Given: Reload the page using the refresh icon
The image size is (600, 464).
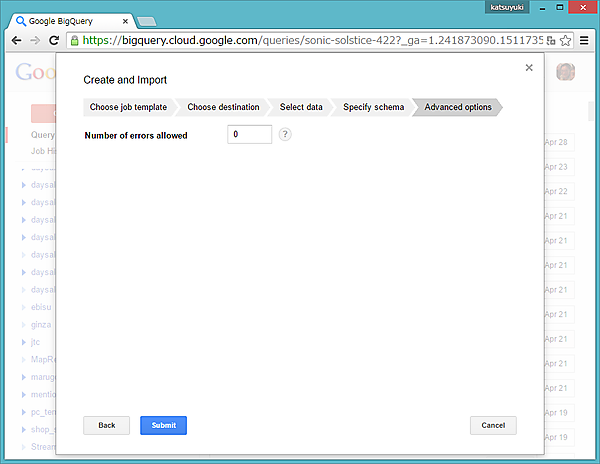Looking at the screenshot, I should pyautogui.click(x=55, y=41).
